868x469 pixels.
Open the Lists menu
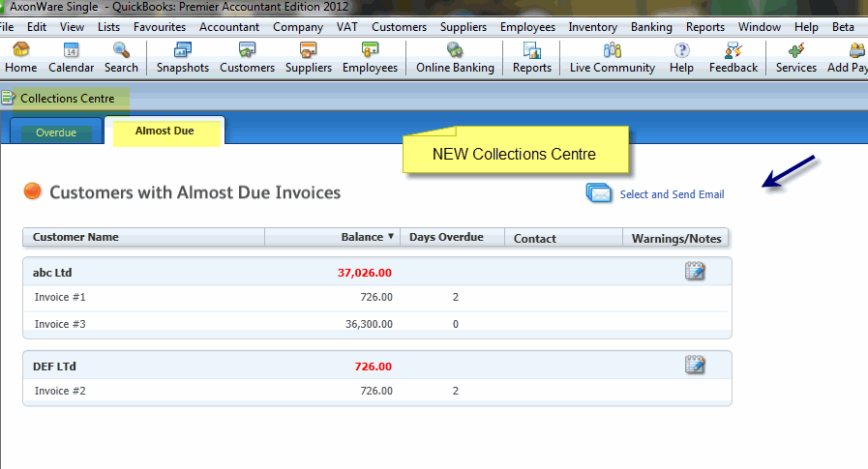pyautogui.click(x=108, y=26)
